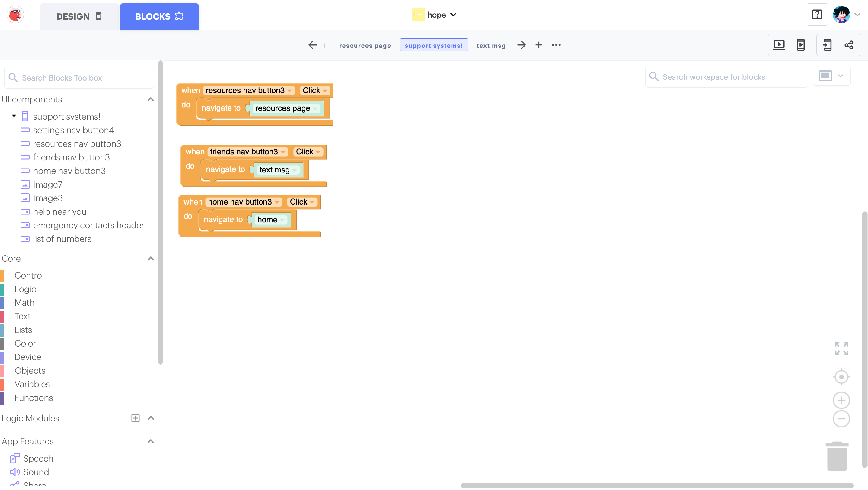This screenshot has width=868, height=490.
Task: Switch to the DESIGN tab
Action: 79,16
